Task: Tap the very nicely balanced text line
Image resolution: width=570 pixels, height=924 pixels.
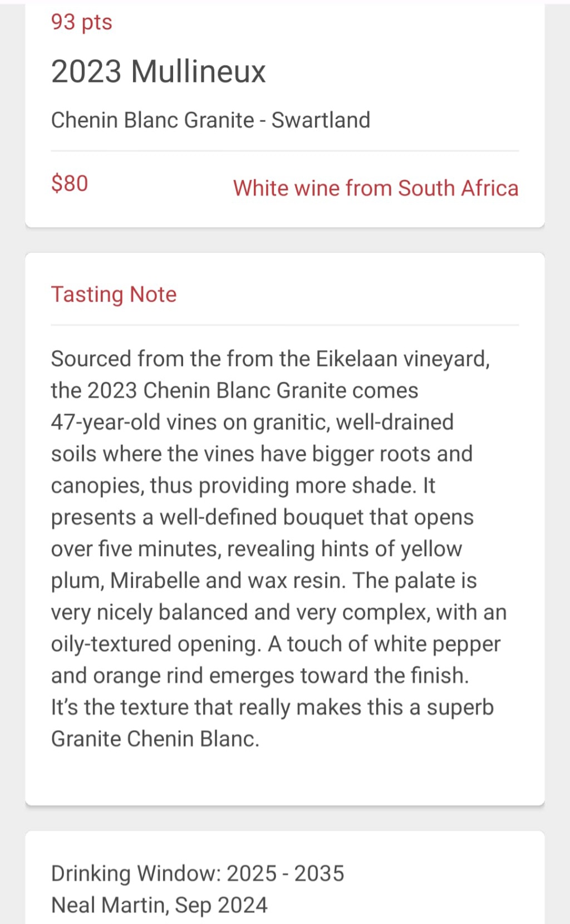Action: 279,613
